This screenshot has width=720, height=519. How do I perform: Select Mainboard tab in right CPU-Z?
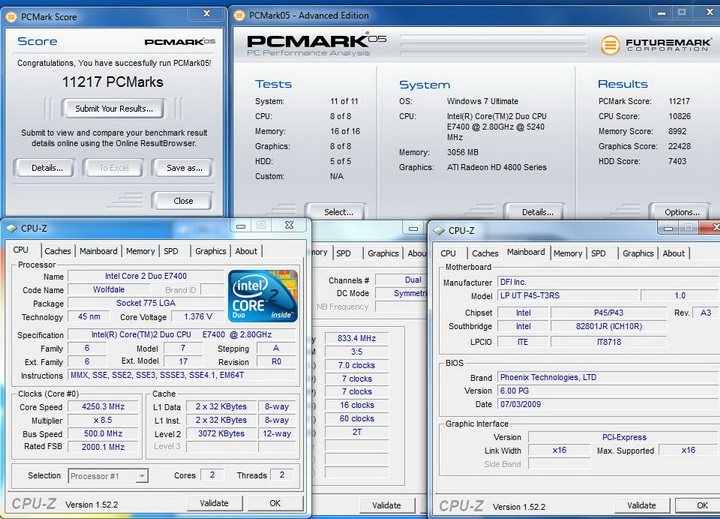click(x=526, y=252)
